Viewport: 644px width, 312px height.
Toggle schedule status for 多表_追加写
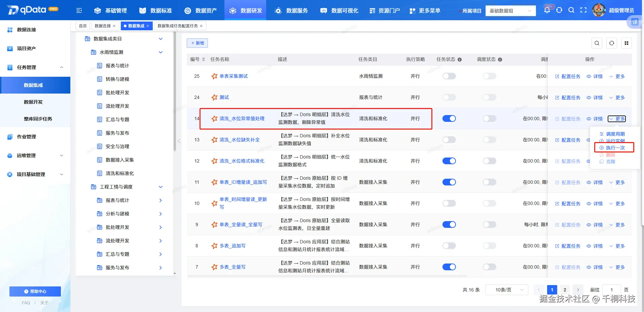[490, 246]
